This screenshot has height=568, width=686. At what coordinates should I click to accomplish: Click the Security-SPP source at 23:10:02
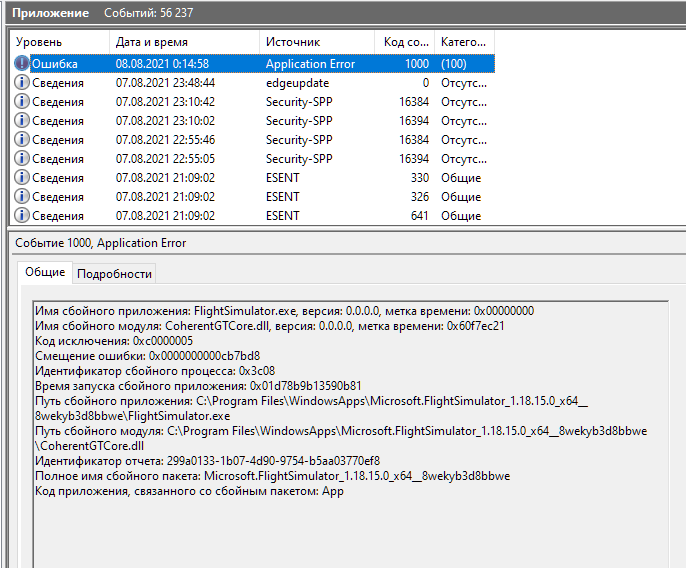299,121
